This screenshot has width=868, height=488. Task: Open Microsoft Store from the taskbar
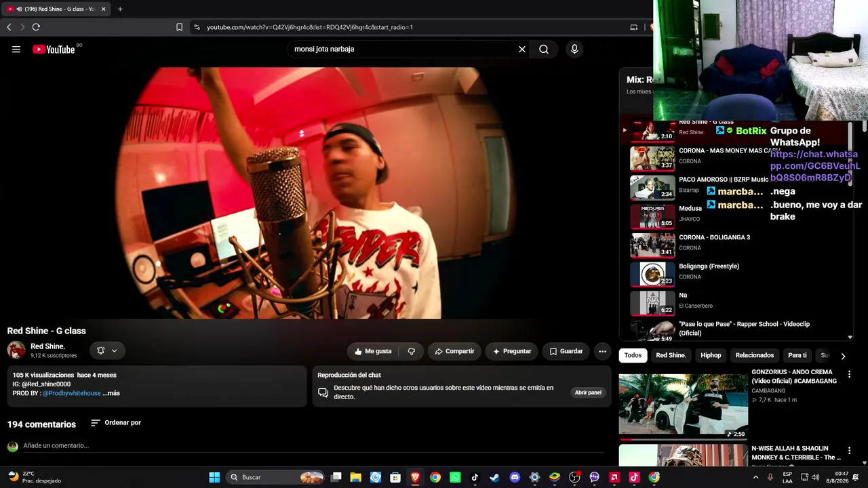[x=395, y=477]
